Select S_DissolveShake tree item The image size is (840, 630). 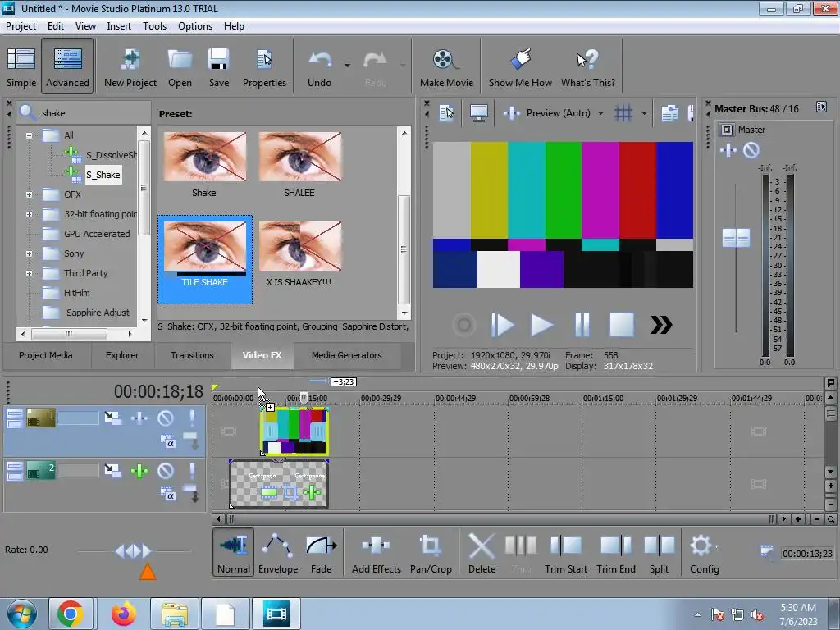(x=111, y=155)
